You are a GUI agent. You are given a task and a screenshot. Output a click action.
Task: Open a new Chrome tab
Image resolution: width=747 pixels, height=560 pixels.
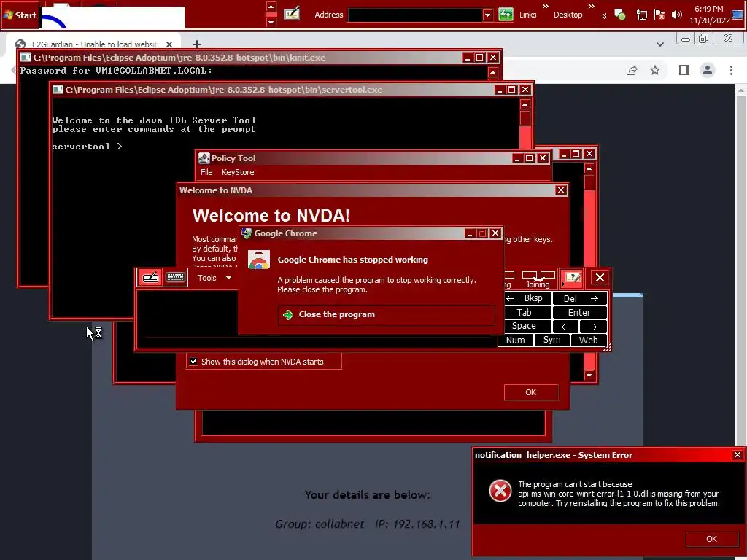pyautogui.click(x=197, y=44)
